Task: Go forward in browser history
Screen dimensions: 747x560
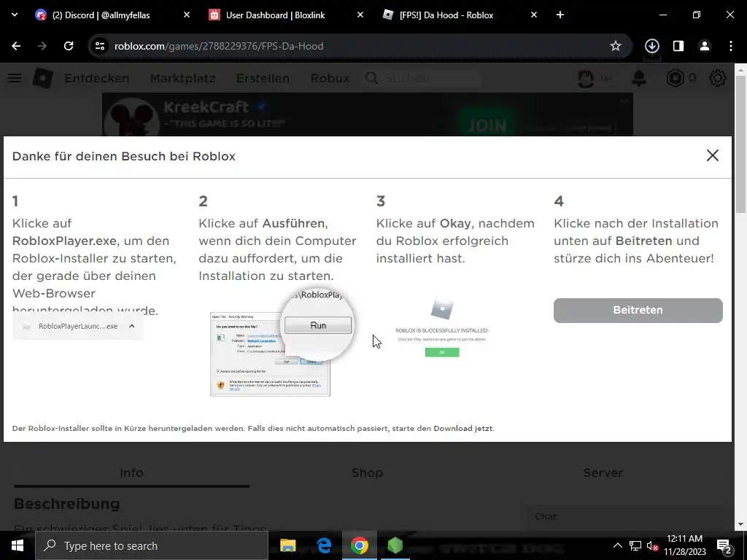Action: pyautogui.click(x=42, y=46)
